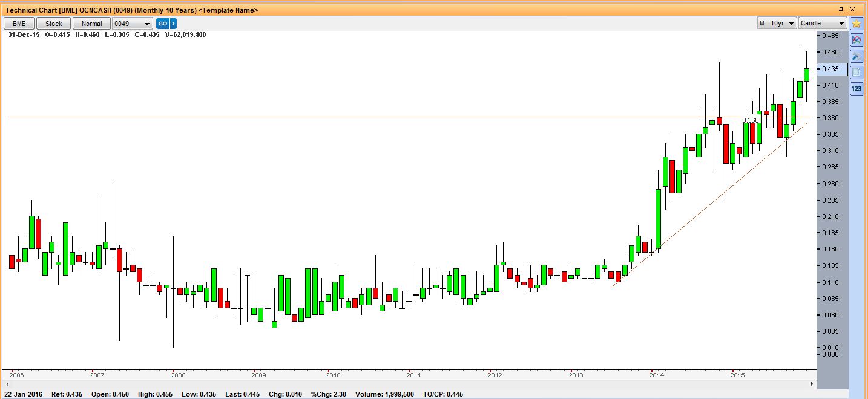
Task: Click the notes page icon
Action: pos(856,73)
